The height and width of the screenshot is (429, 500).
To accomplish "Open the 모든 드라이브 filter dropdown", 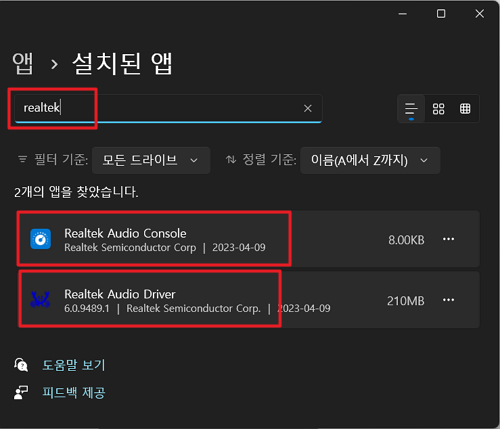I will (151, 160).
